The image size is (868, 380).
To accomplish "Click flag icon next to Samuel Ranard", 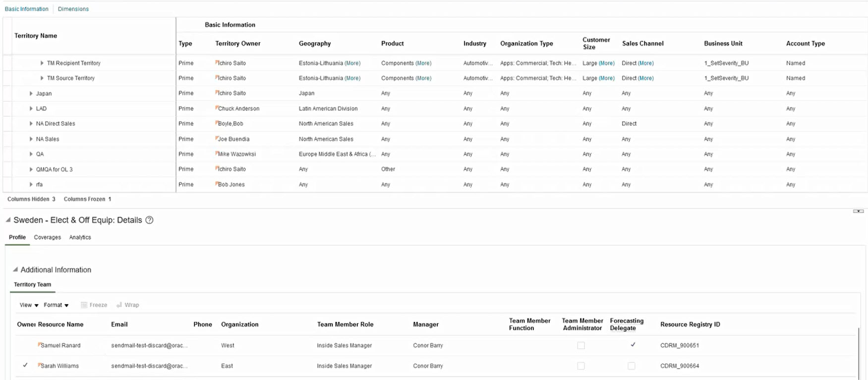I will click(x=39, y=345).
